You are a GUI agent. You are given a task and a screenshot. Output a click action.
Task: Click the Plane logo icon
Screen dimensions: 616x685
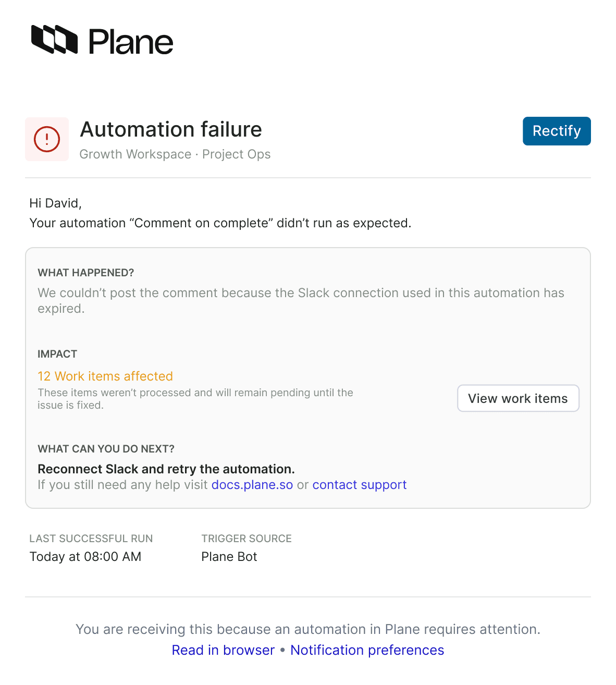point(54,40)
